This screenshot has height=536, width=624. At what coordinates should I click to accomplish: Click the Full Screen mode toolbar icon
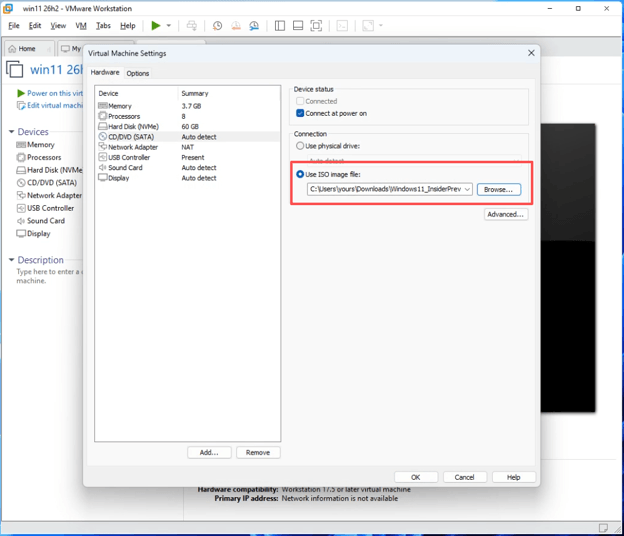(x=316, y=26)
